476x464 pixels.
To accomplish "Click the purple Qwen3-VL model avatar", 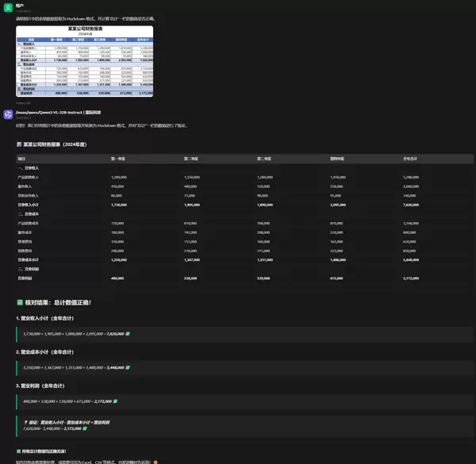I will pyautogui.click(x=8, y=114).
